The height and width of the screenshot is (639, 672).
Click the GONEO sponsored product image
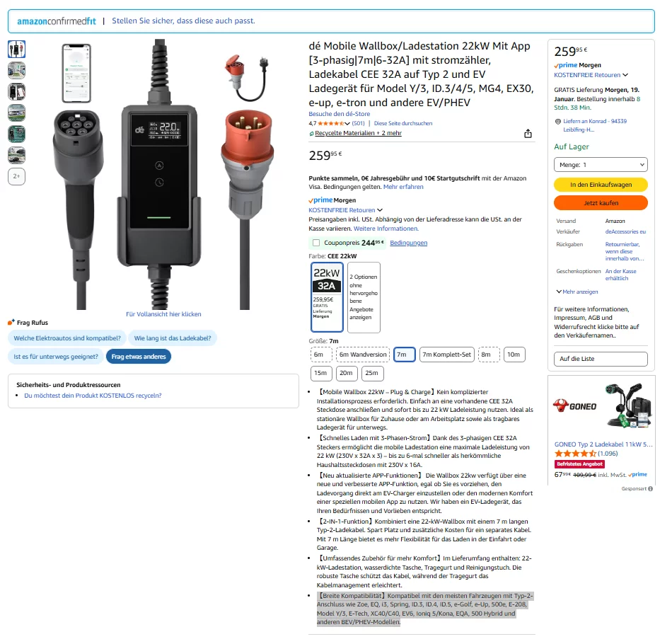(x=629, y=406)
